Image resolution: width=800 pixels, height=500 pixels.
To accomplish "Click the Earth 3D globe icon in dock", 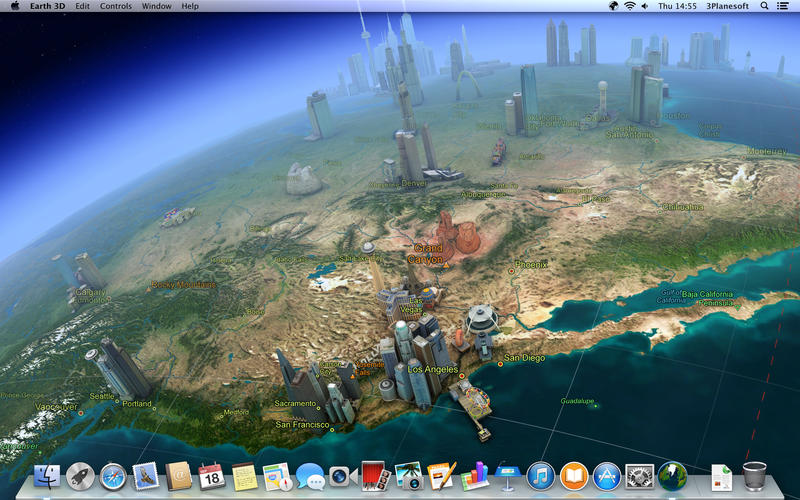I will (x=671, y=476).
